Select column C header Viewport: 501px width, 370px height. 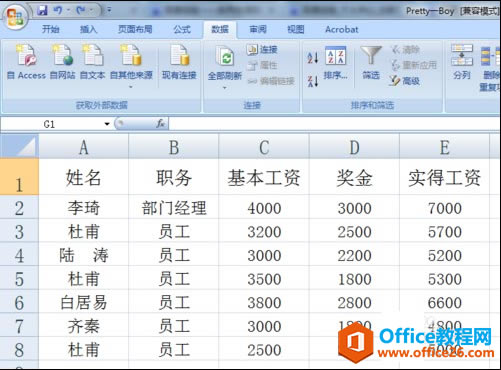point(264,147)
